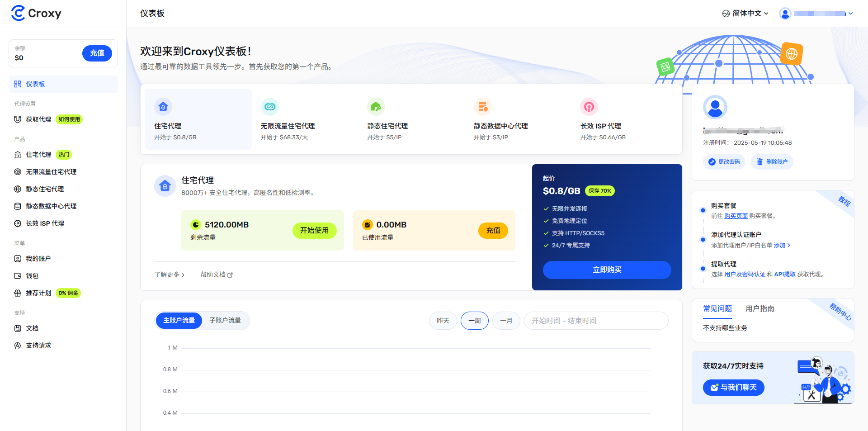
Task: Click the green 开始使用 button
Action: point(315,231)
